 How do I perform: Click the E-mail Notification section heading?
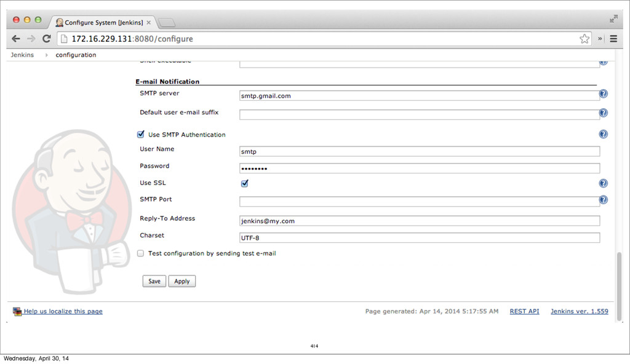pos(167,82)
